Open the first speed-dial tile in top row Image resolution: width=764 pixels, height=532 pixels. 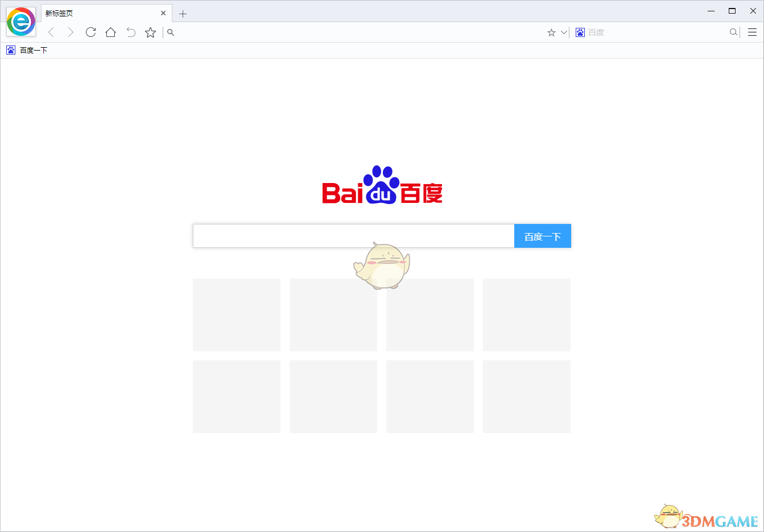237,315
